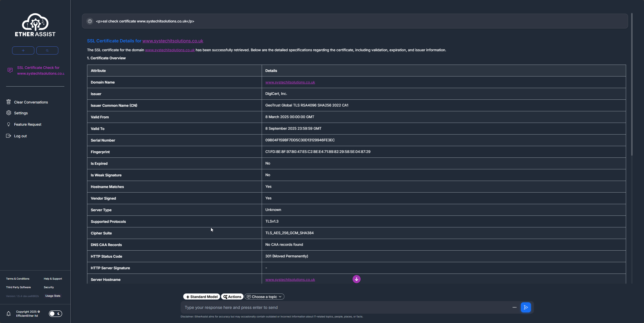Image resolution: width=644 pixels, height=323 pixels.
Task: Click the TLSv1.3 protocol value
Action: [x=272, y=221]
